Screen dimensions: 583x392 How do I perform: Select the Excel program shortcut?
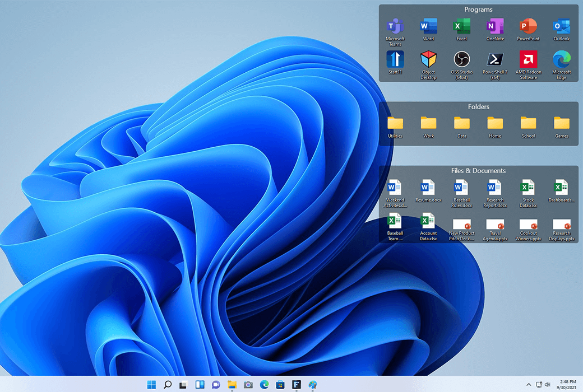point(461,26)
